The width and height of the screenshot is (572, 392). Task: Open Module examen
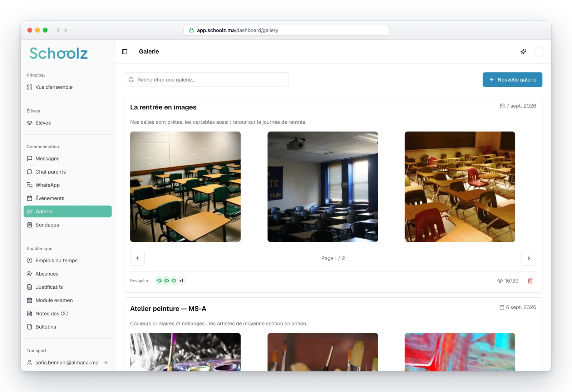[68, 300]
